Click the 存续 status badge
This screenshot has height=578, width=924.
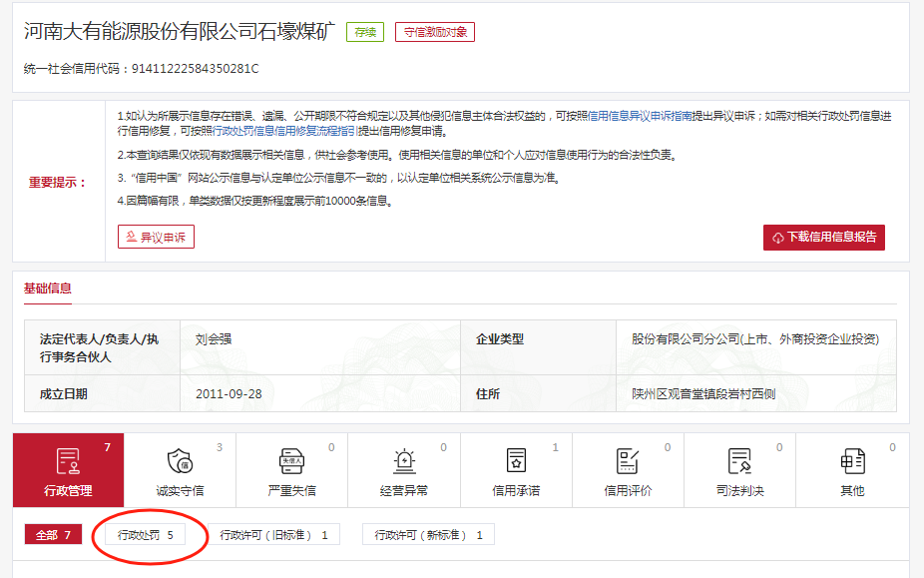click(364, 32)
